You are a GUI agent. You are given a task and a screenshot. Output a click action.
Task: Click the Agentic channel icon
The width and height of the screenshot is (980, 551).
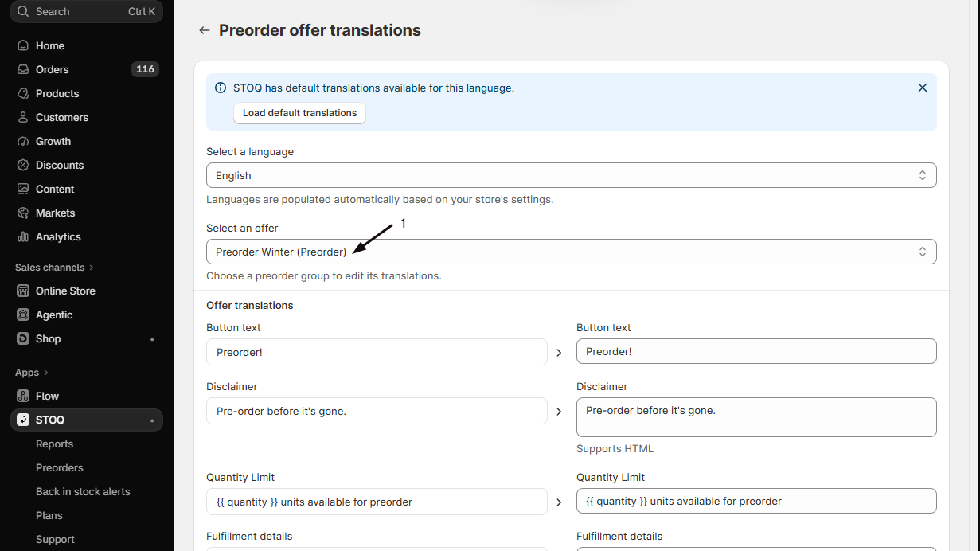23,315
